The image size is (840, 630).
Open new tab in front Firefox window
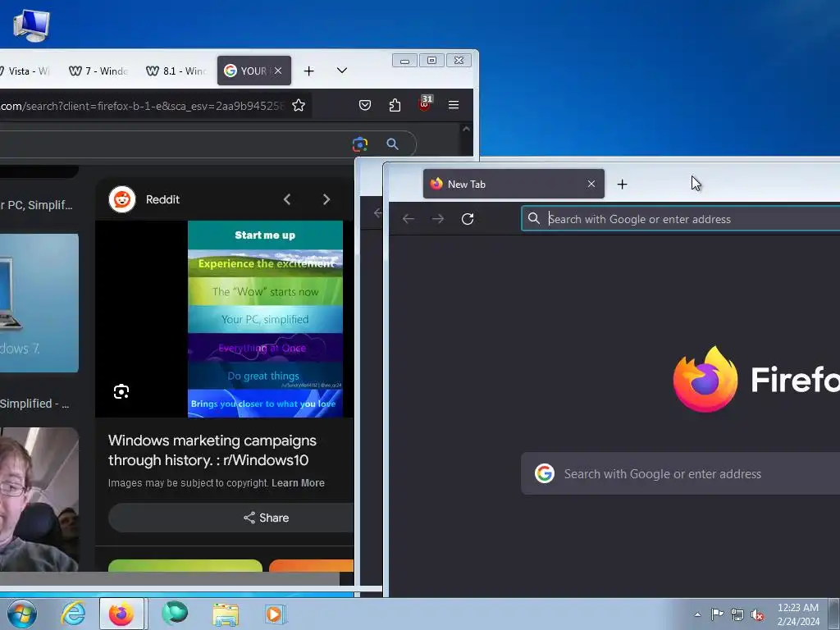[622, 185]
